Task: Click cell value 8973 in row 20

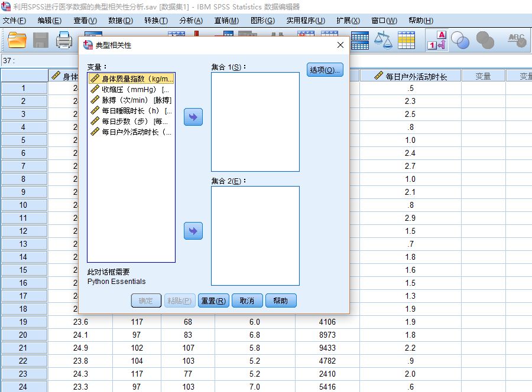Action: click(x=327, y=335)
